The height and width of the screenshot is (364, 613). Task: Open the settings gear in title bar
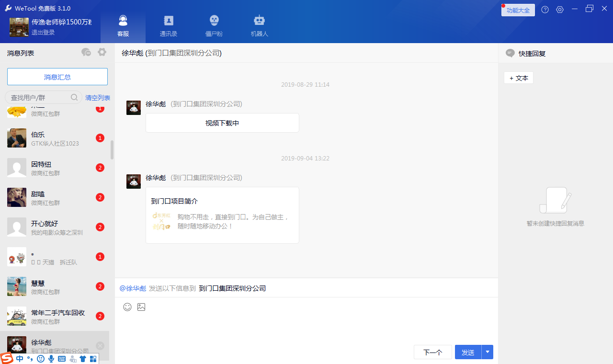[560, 10]
